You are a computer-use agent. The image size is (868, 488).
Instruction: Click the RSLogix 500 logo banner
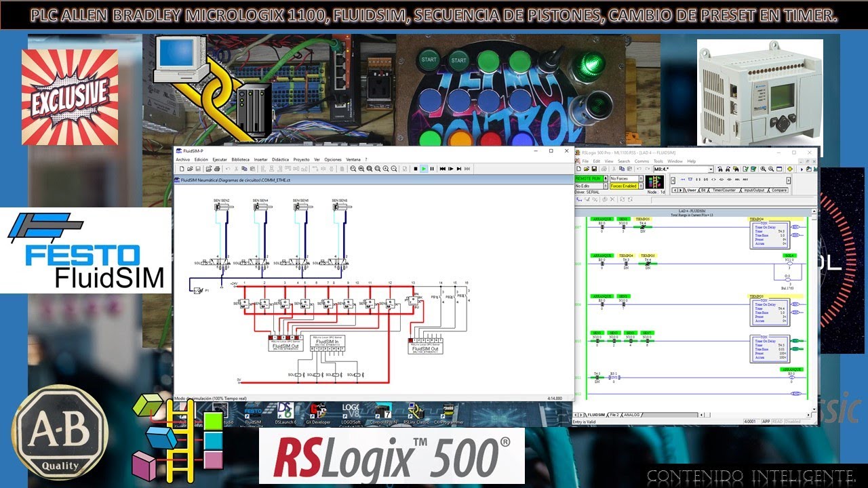[391, 455]
